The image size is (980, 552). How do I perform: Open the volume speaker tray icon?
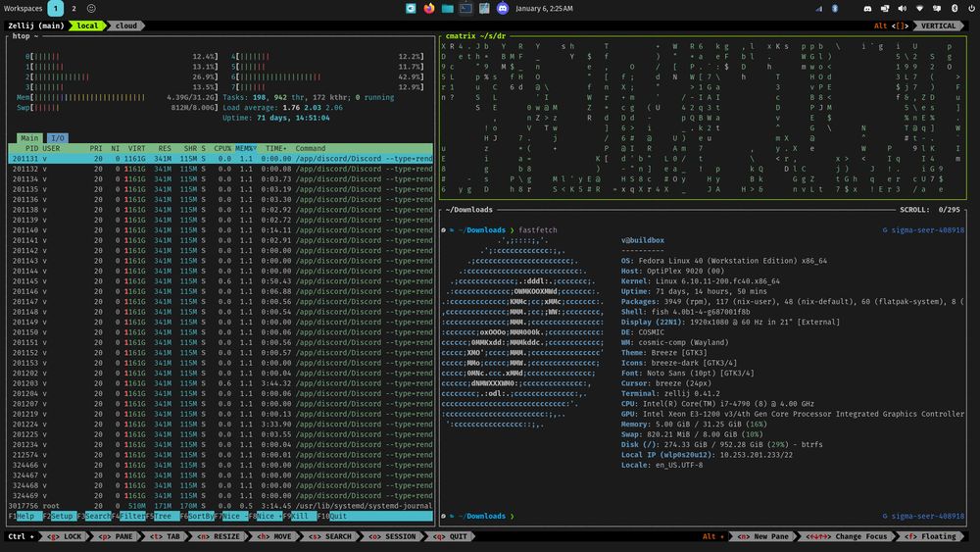click(x=902, y=8)
